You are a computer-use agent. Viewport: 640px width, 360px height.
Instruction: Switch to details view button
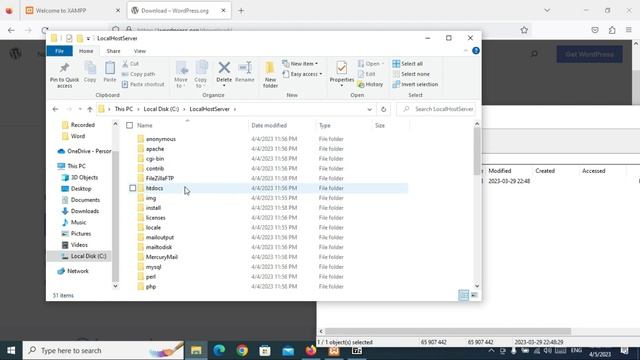coord(464,295)
